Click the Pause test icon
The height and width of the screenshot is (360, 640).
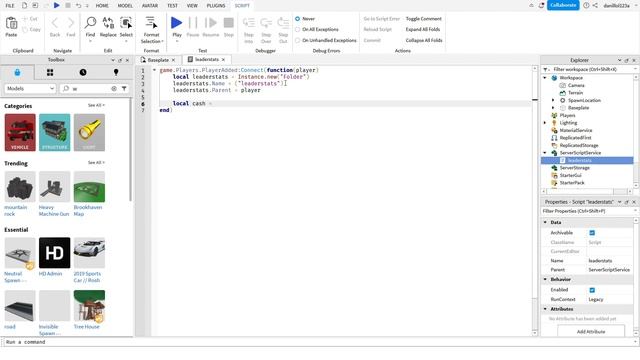193,23
